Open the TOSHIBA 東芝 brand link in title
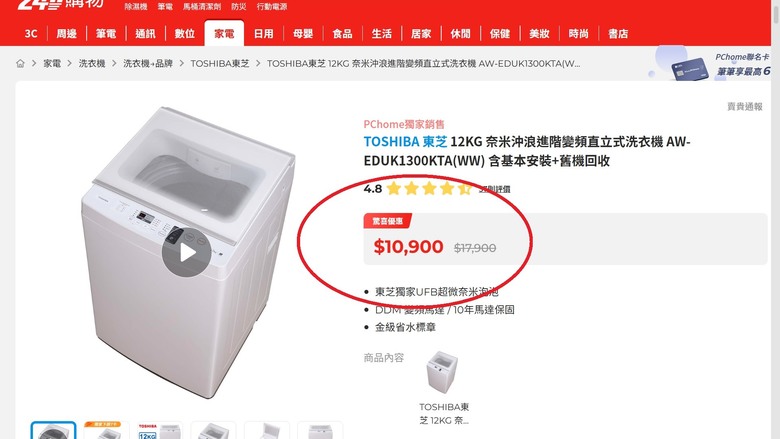This screenshot has width=780, height=439. [405, 142]
